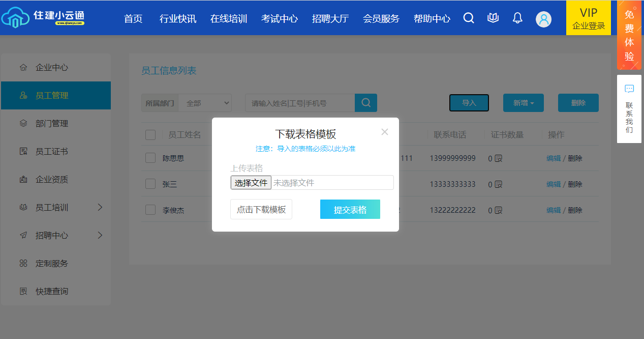Toggle the select-all checkbox in table header
Viewport: 644px width, 339px height.
(150, 135)
